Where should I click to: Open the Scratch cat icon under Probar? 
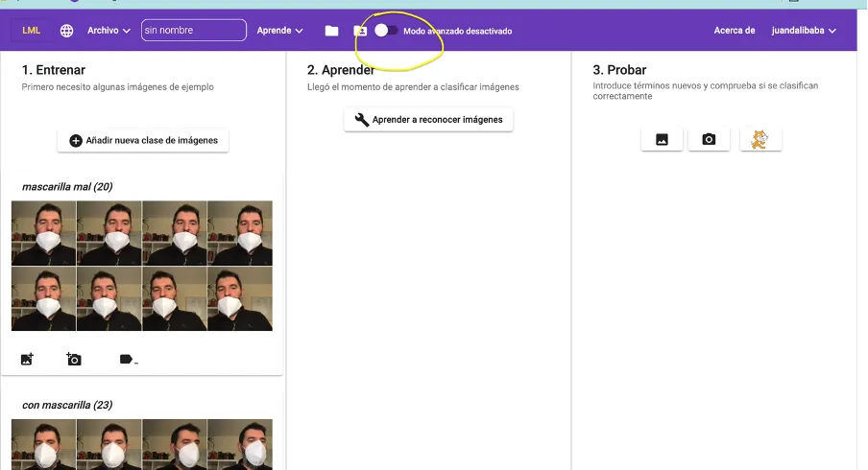click(759, 139)
